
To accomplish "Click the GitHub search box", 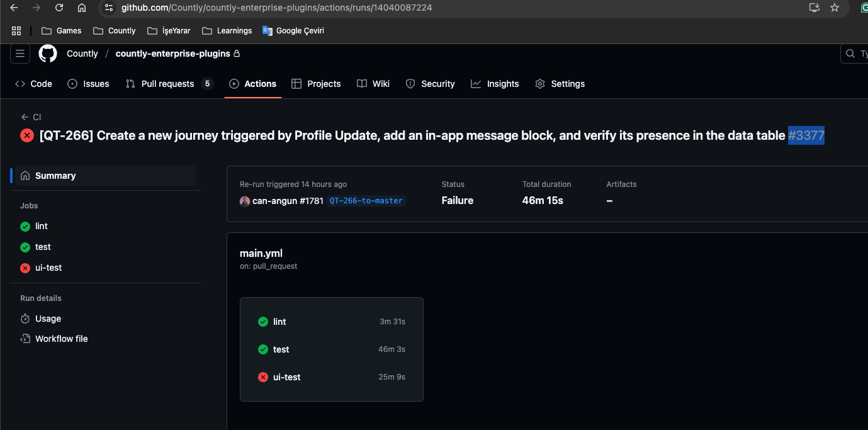I will (854, 54).
